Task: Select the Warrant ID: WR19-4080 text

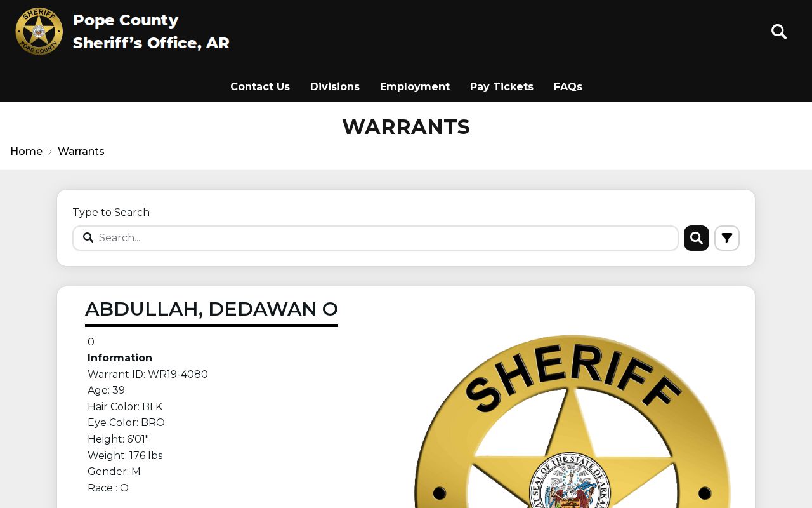Action: (x=148, y=374)
